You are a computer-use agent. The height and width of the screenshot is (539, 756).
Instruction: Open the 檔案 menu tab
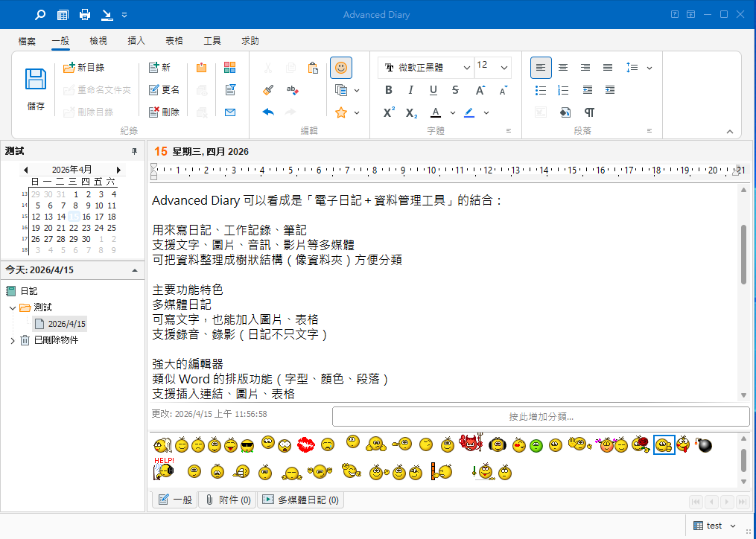[27, 41]
